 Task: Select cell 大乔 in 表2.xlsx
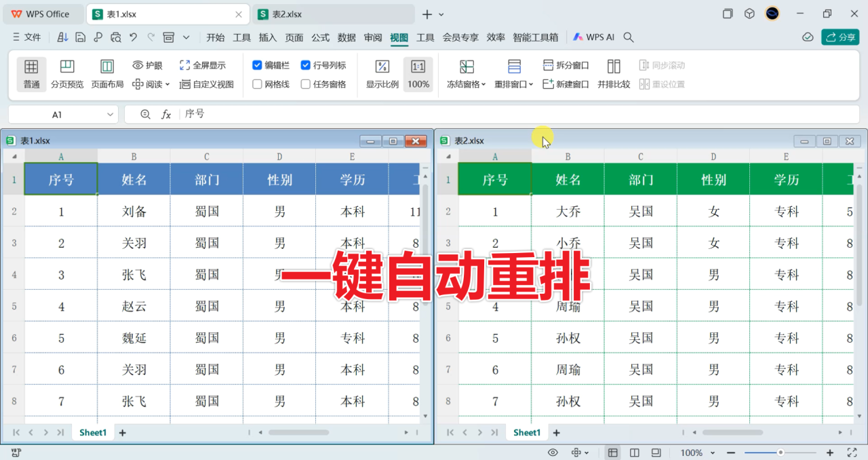coord(568,212)
